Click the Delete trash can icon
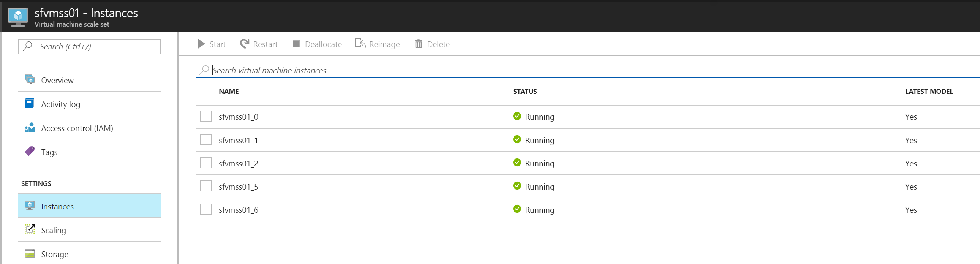Screen dimensions: 980x264 [x=418, y=44]
